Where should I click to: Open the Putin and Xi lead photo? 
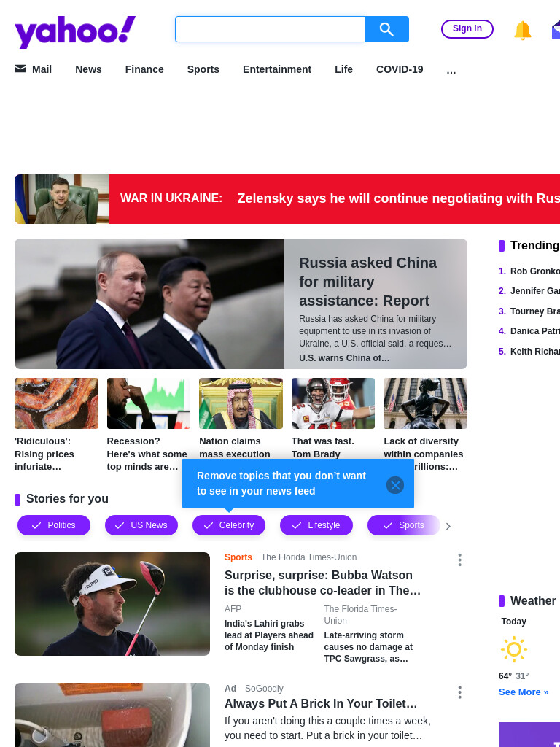coord(149,304)
